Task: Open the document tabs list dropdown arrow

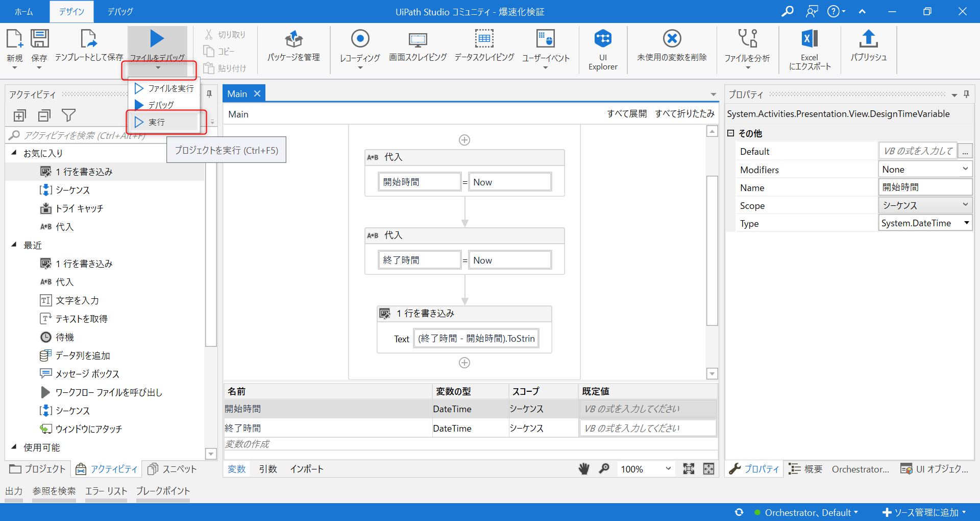Action: (713, 94)
